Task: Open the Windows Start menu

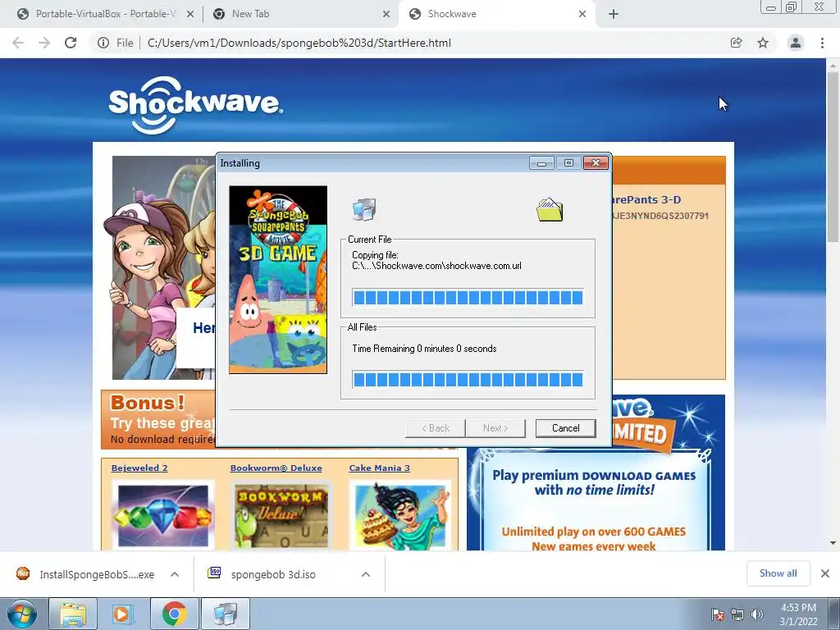Action: [22, 614]
